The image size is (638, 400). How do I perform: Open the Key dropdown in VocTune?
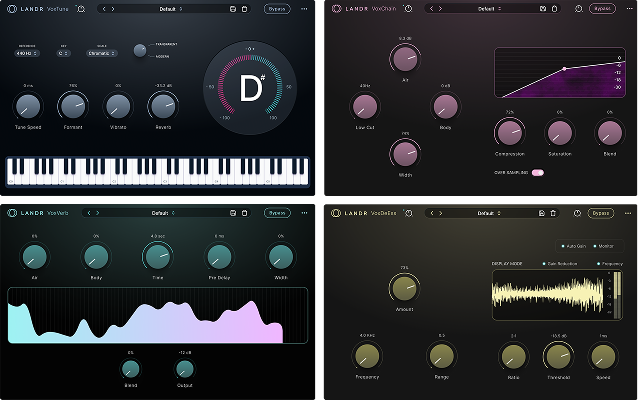[63, 53]
